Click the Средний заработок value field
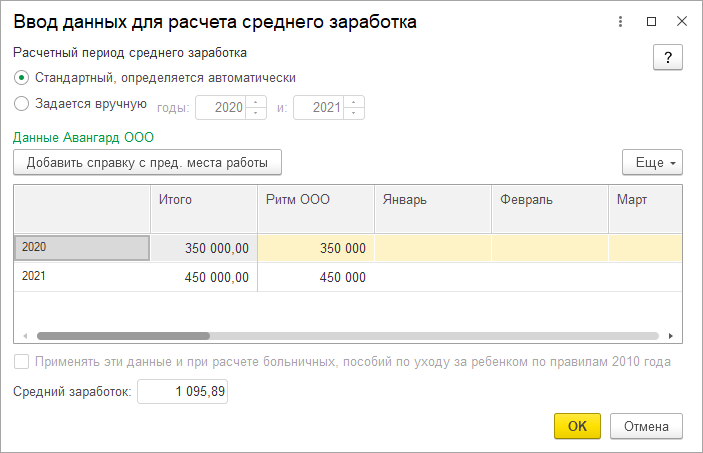Viewport: 703px width, 453px height. tap(183, 393)
